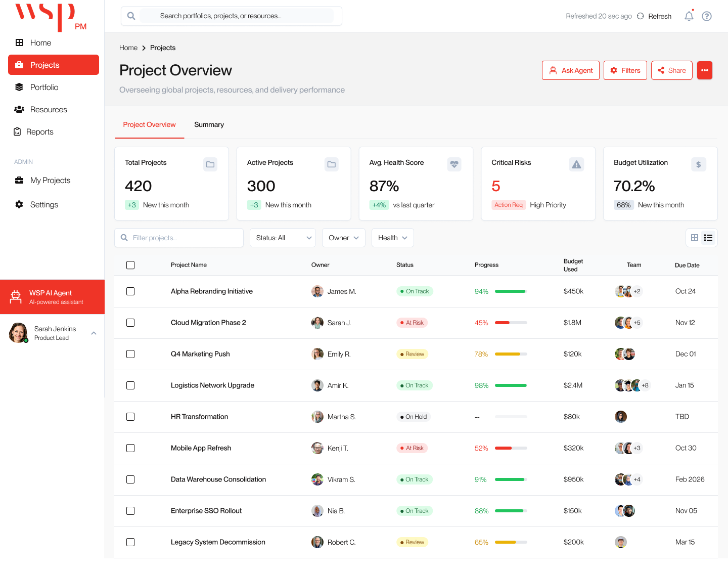Switch to grid view layout
The height and width of the screenshot is (572, 728).
click(695, 238)
